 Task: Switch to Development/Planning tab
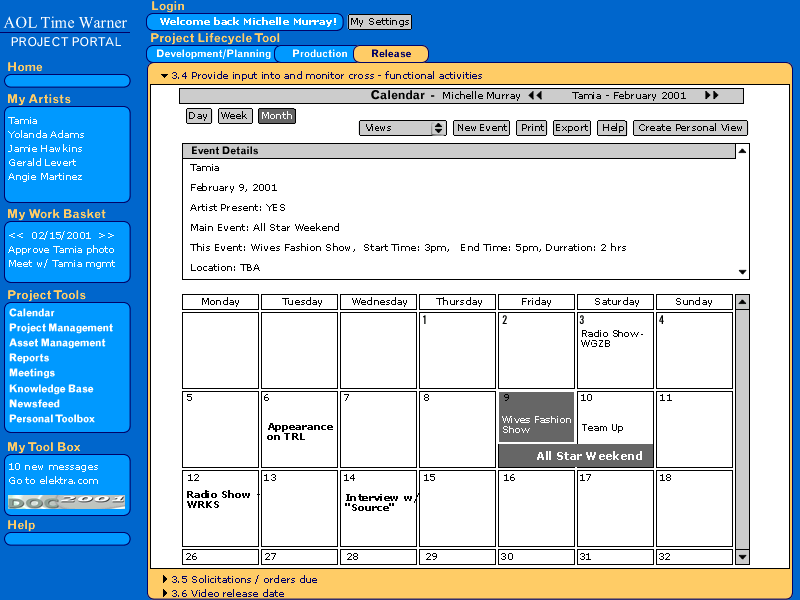(x=213, y=54)
